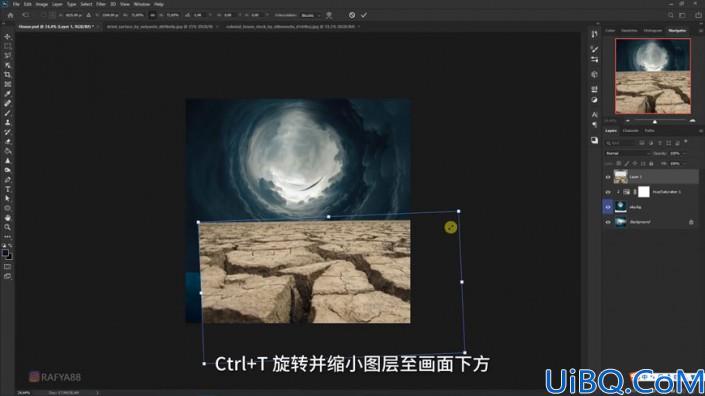Click Navigator zoom-out mountain icon
Screen dimensions: 705x396
tap(628, 121)
